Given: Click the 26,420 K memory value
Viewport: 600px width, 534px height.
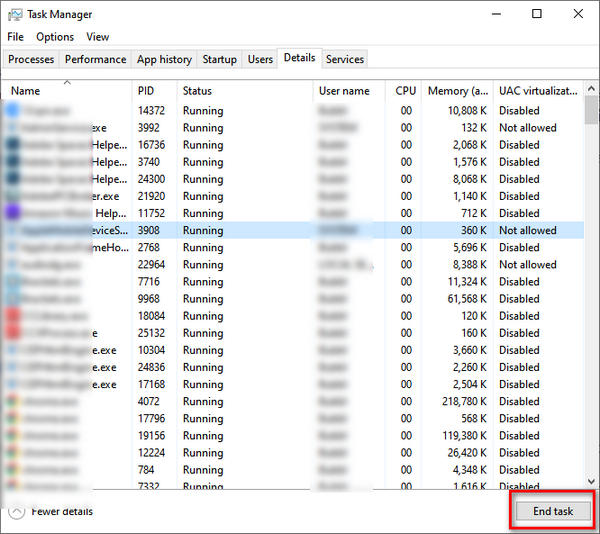Looking at the screenshot, I should click(467, 453).
